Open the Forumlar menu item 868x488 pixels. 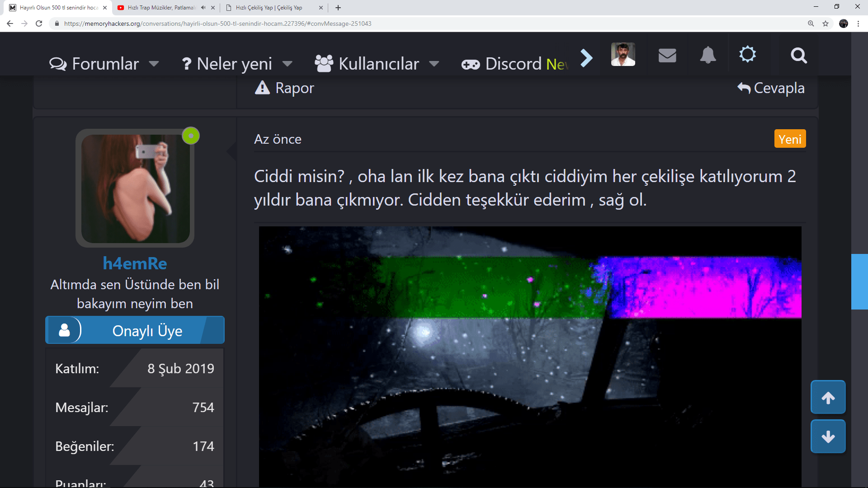(94, 64)
